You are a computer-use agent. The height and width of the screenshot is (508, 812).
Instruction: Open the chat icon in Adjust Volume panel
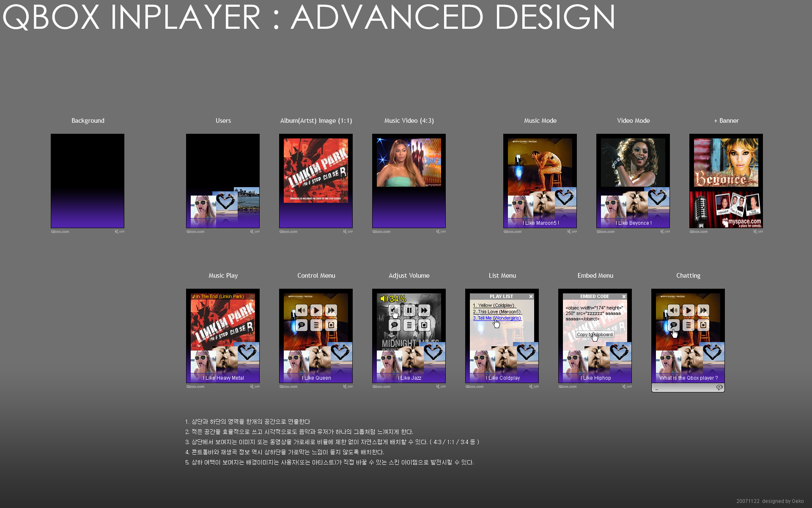[x=395, y=325]
